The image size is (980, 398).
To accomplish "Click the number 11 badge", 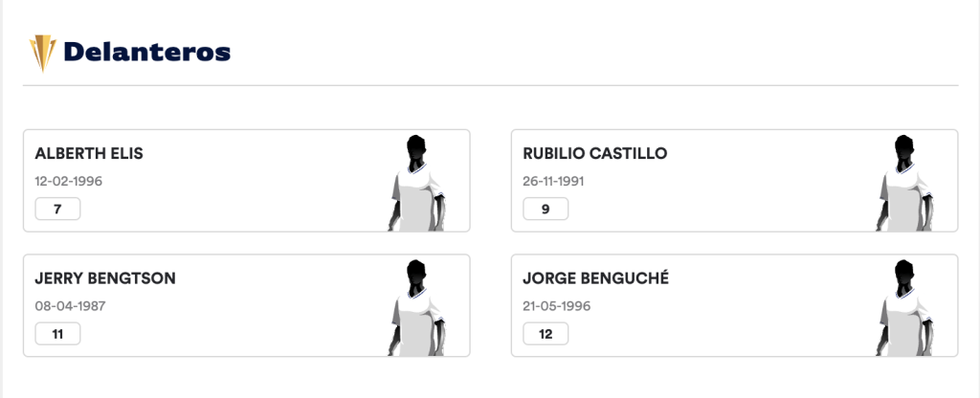I will 57,334.
